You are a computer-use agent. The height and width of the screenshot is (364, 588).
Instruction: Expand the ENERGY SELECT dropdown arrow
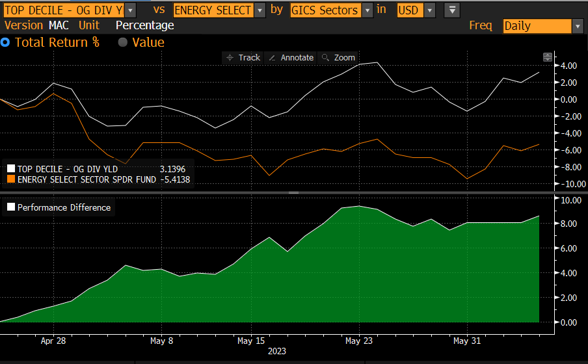pyautogui.click(x=260, y=10)
